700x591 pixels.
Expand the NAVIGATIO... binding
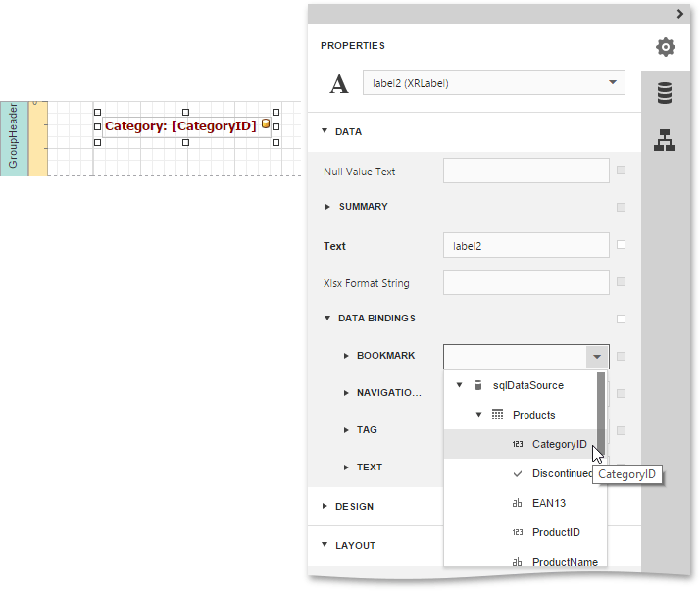[x=346, y=393]
